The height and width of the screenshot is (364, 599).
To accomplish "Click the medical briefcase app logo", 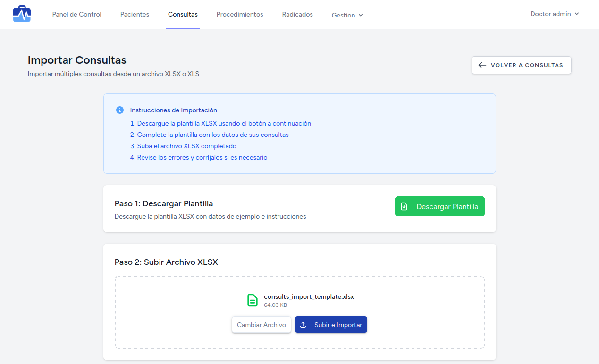I will pyautogui.click(x=22, y=14).
